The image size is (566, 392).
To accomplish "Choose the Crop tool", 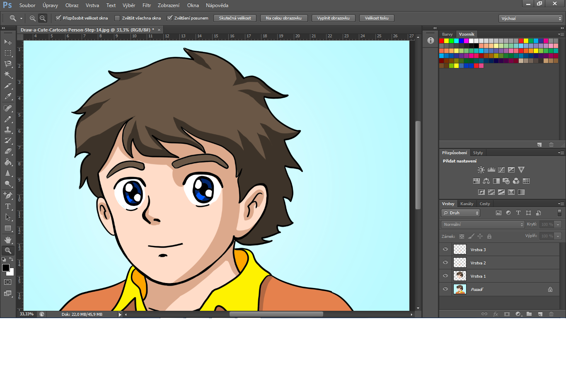I will [x=8, y=86].
